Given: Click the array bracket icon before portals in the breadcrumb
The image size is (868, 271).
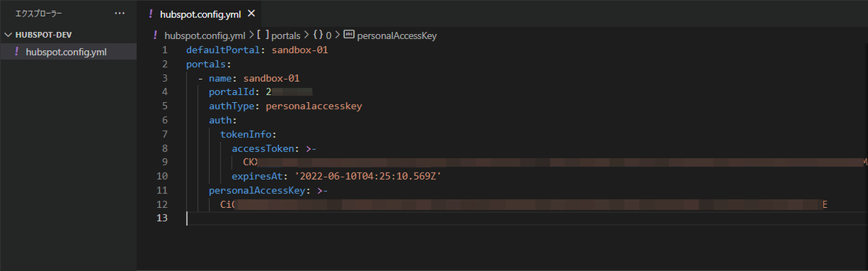Looking at the screenshot, I should (x=263, y=35).
